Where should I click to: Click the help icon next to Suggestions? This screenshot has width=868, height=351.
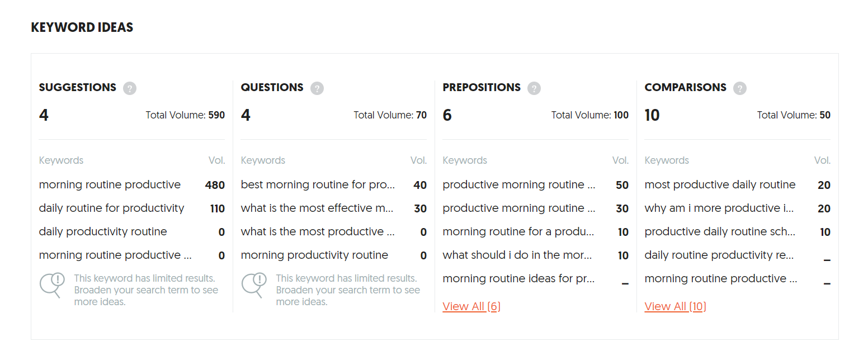(x=130, y=88)
